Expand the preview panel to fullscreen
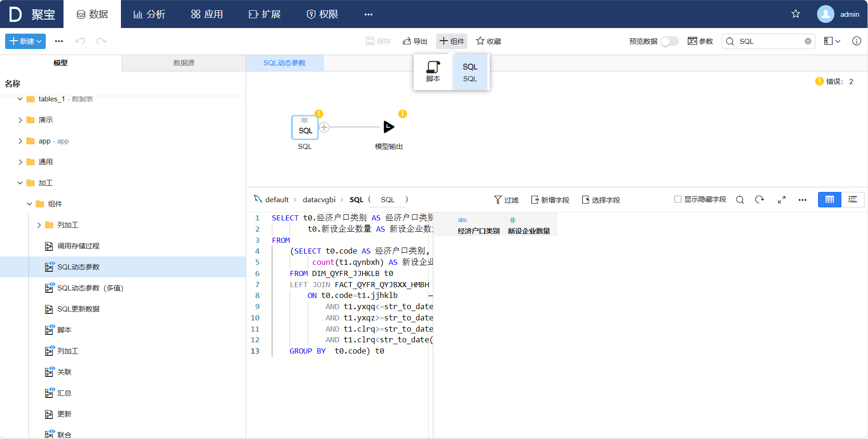This screenshot has height=439, width=868. (782, 200)
